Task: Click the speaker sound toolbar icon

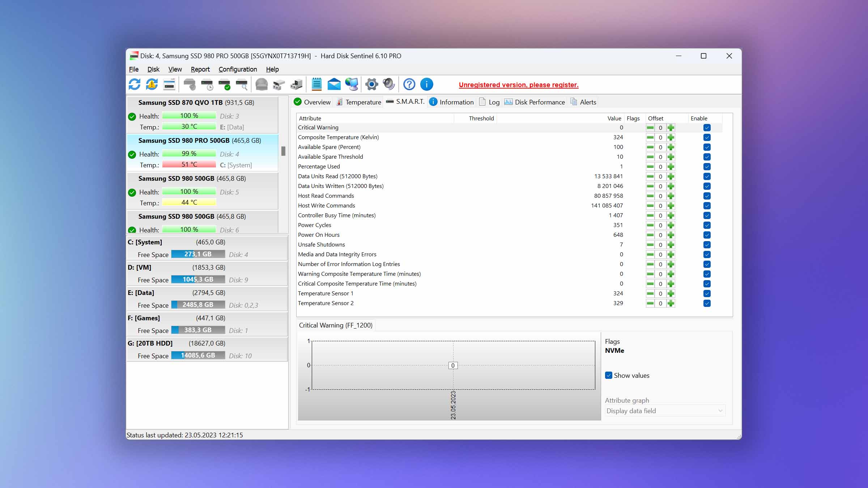Action: click(389, 84)
